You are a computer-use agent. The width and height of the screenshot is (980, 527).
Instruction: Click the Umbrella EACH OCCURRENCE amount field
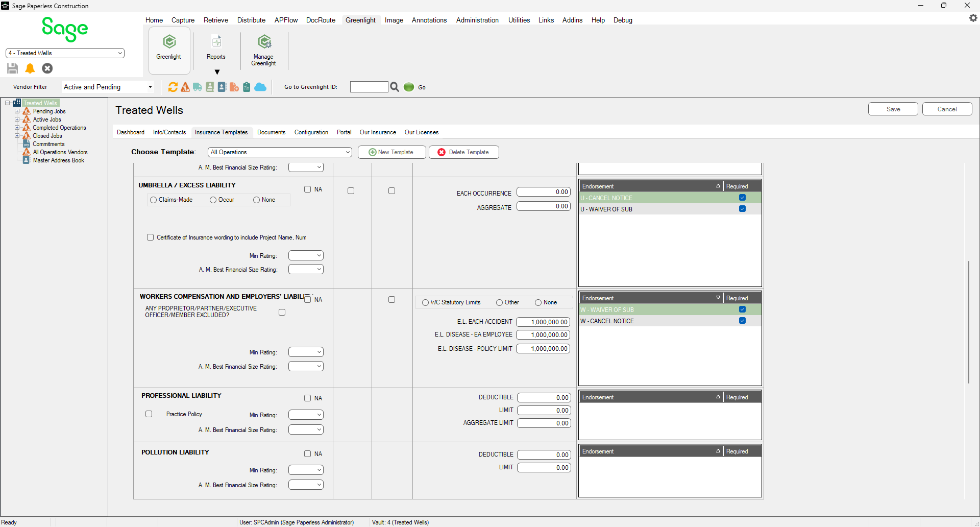(x=543, y=192)
